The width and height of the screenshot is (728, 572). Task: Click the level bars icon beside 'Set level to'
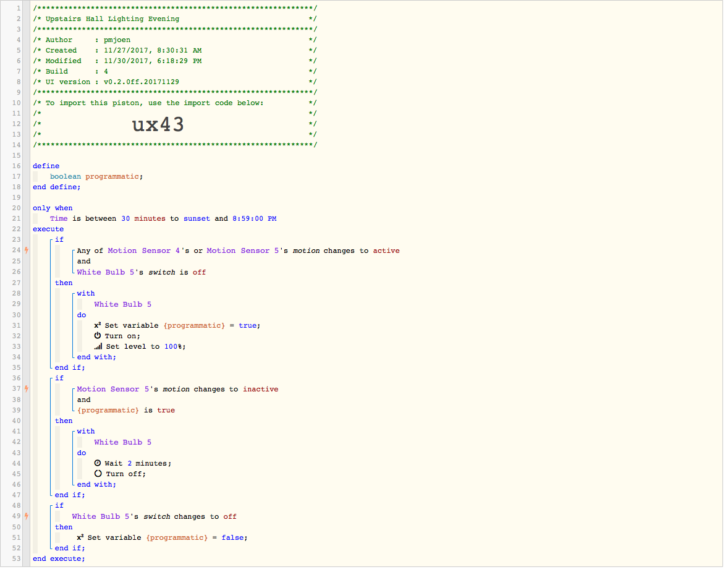(x=98, y=348)
